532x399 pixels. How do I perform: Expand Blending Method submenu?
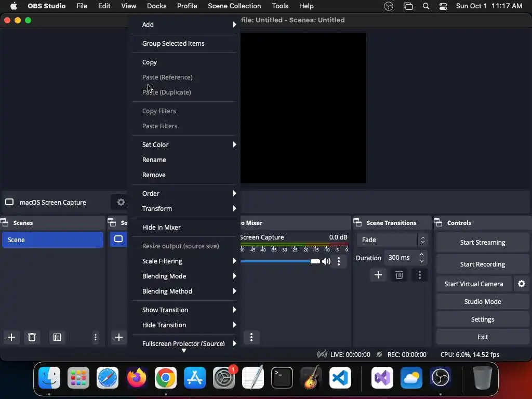click(x=184, y=291)
